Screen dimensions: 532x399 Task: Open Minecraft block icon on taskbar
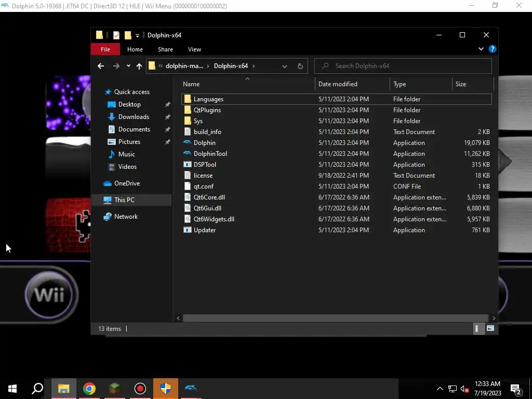115,389
